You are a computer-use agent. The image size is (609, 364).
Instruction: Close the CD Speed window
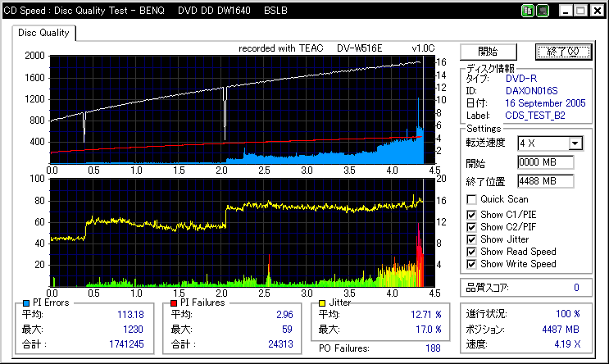598,11
